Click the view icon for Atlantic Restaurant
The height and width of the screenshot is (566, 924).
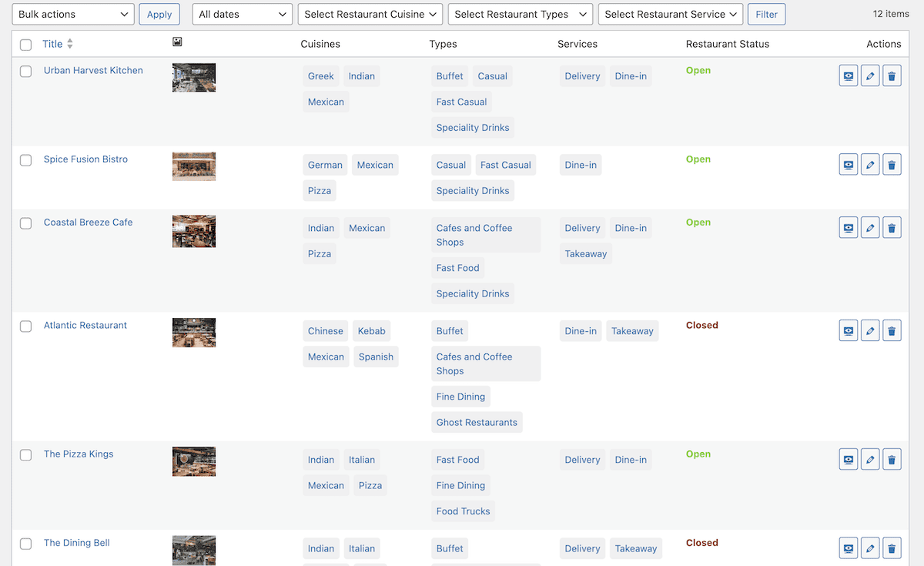coord(848,331)
